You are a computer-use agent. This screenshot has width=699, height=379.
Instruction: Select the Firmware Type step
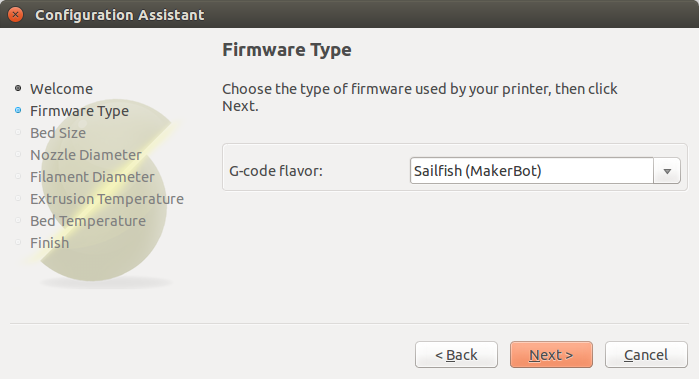tap(79, 111)
